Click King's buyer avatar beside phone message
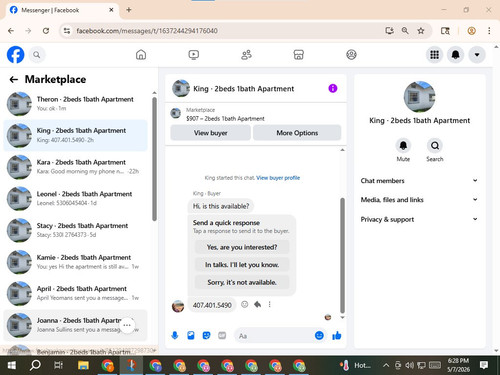500x375 pixels. 178,305
